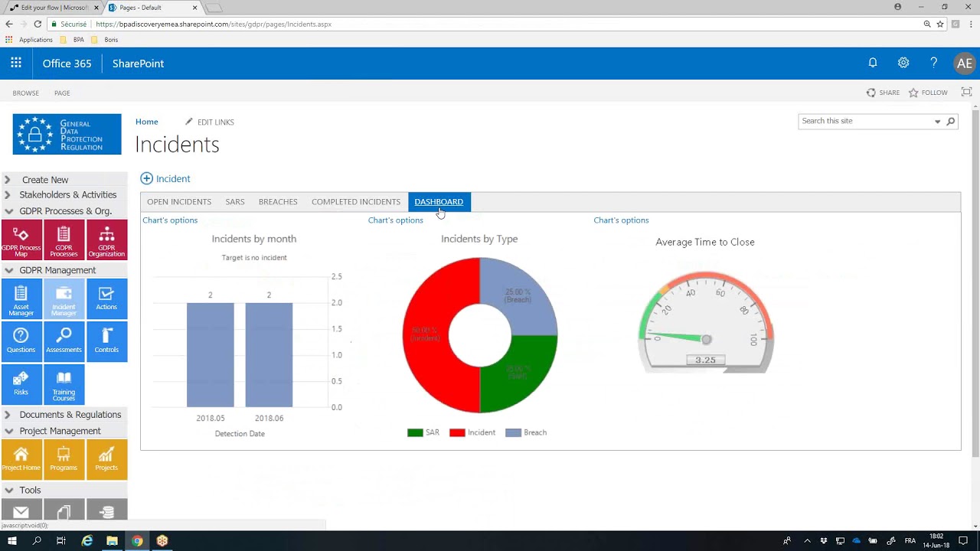Click the blue Breach legend swatch
The width and height of the screenshot is (980, 551).
coord(513,433)
